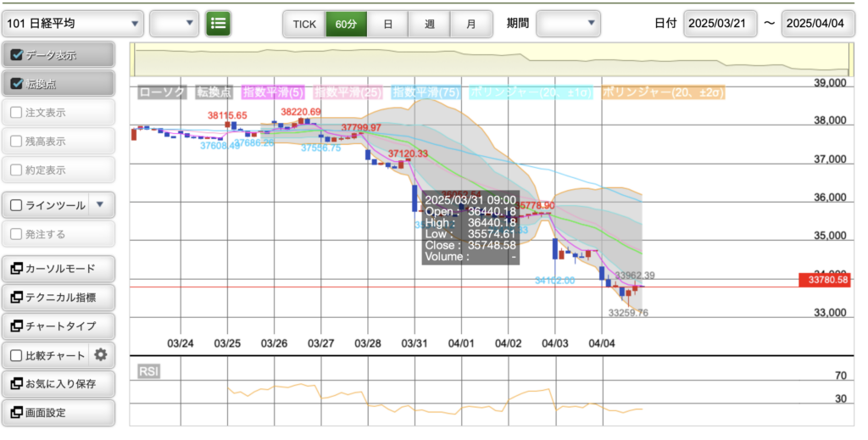Viewport: 868px width, 440px height.
Task: Click the overview range strip above chart
Action: (x=490, y=61)
